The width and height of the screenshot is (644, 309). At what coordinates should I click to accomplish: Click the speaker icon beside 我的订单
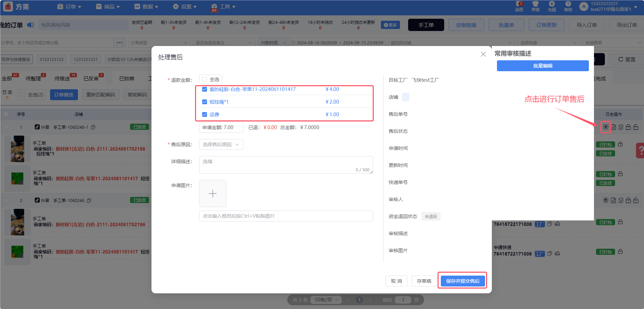pyautogui.click(x=31, y=25)
